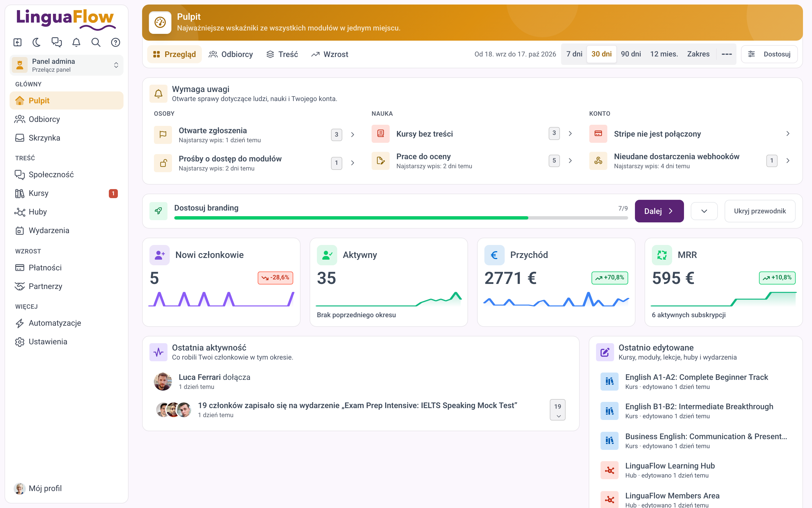Viewport: 812px width, 508px height.
Task: Open the chat messages icon
Action: pos(56,42)
